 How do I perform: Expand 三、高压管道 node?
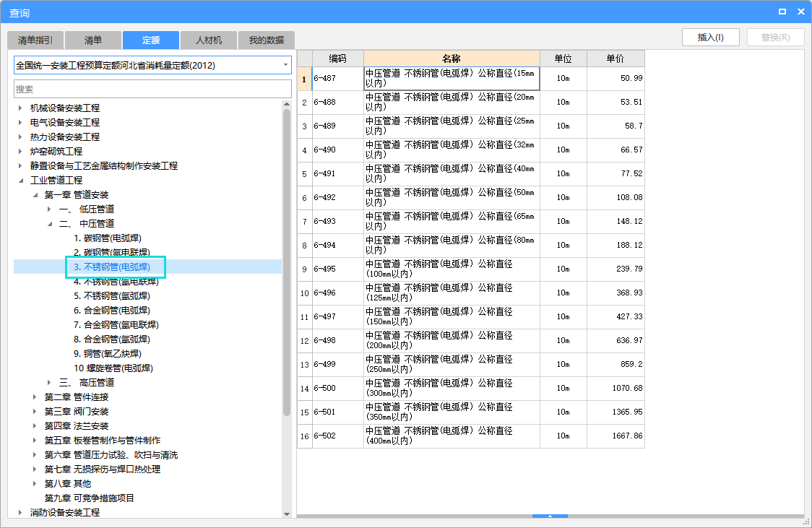[49, 383]
